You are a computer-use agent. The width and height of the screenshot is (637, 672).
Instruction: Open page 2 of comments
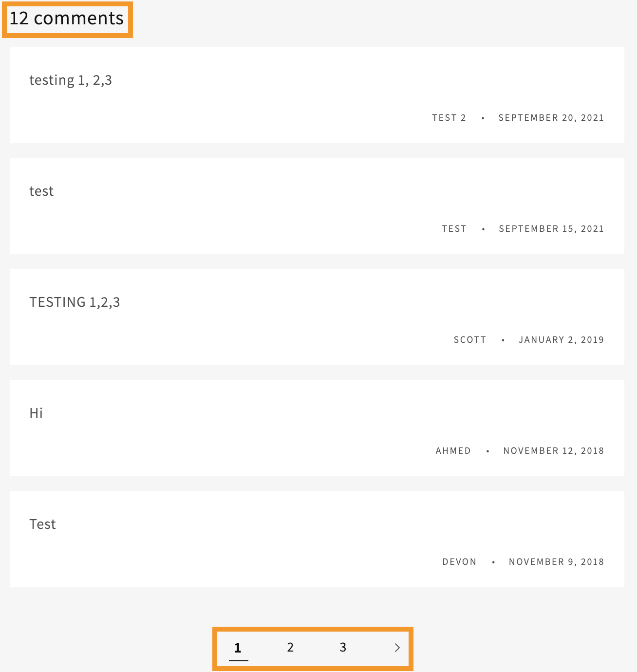(290, 648)
